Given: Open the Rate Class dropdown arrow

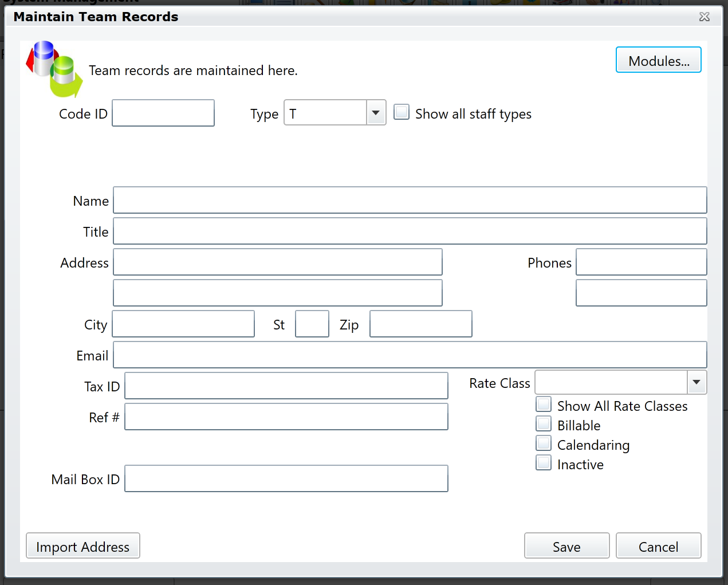Looking at the screenshot, I should [x=696, y=382].
